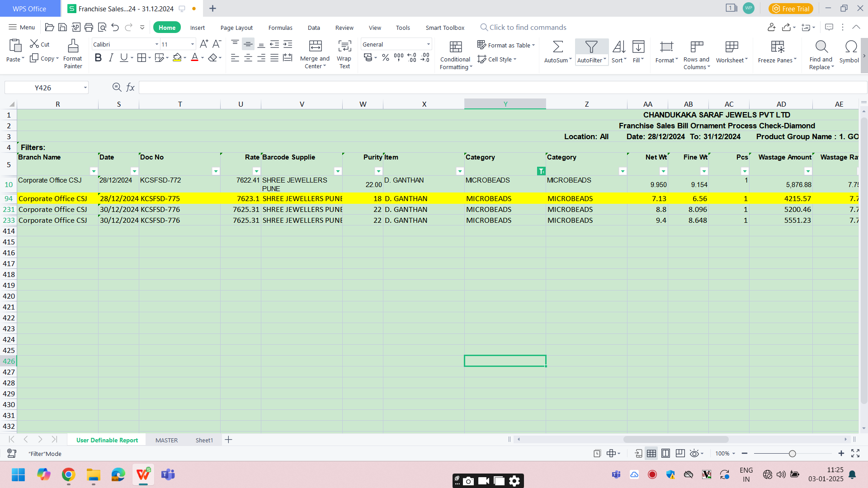The image size is (868, 488).
Task: Toggle center horizontal alignment
Action: pos(248,58)
